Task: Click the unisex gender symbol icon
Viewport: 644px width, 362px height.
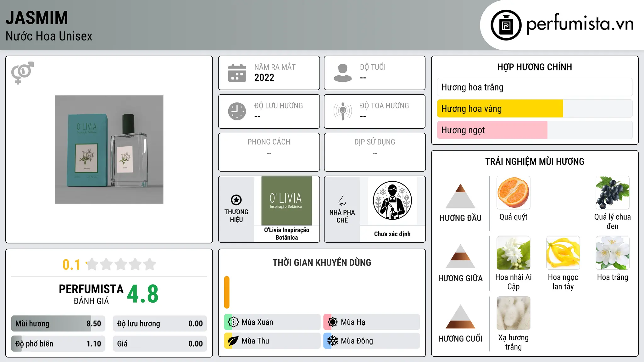Action: [22, 73]
